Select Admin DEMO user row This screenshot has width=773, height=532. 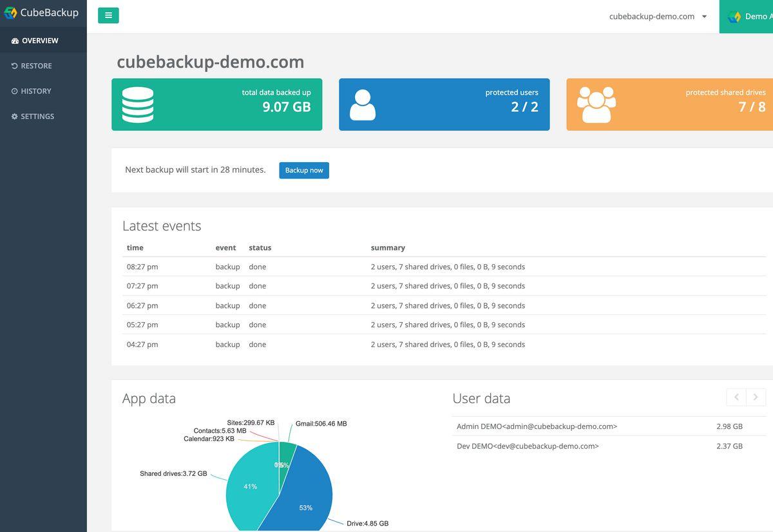click(537, 426)
